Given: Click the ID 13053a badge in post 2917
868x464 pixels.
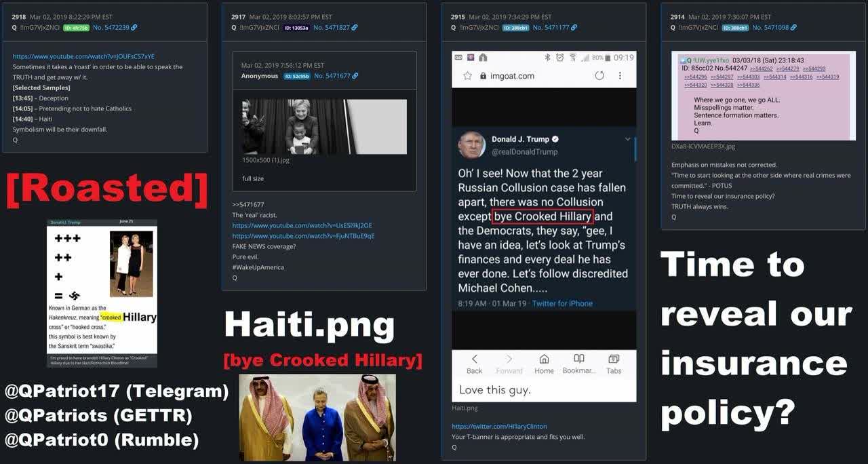Looking at the screenshot, I should tap(296, 28).
